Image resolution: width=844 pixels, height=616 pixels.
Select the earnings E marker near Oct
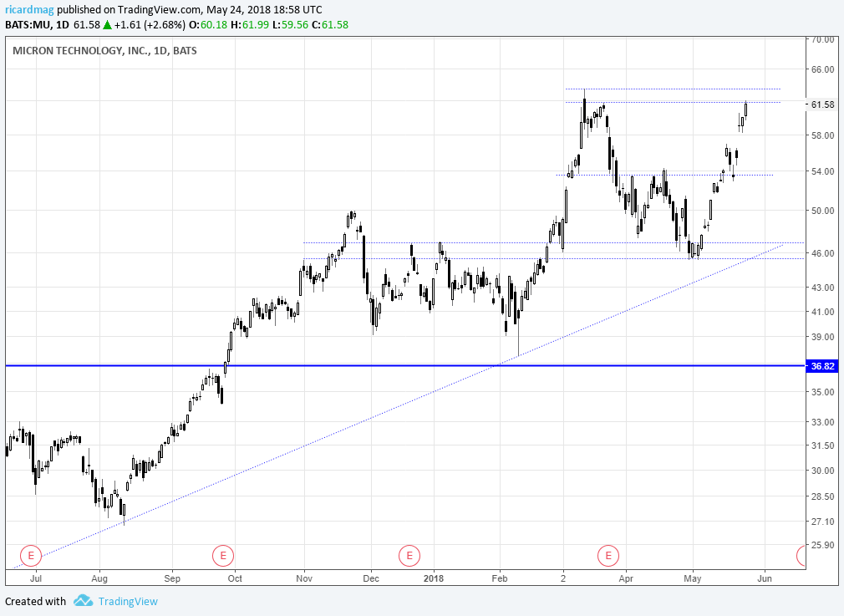[223, 556]
